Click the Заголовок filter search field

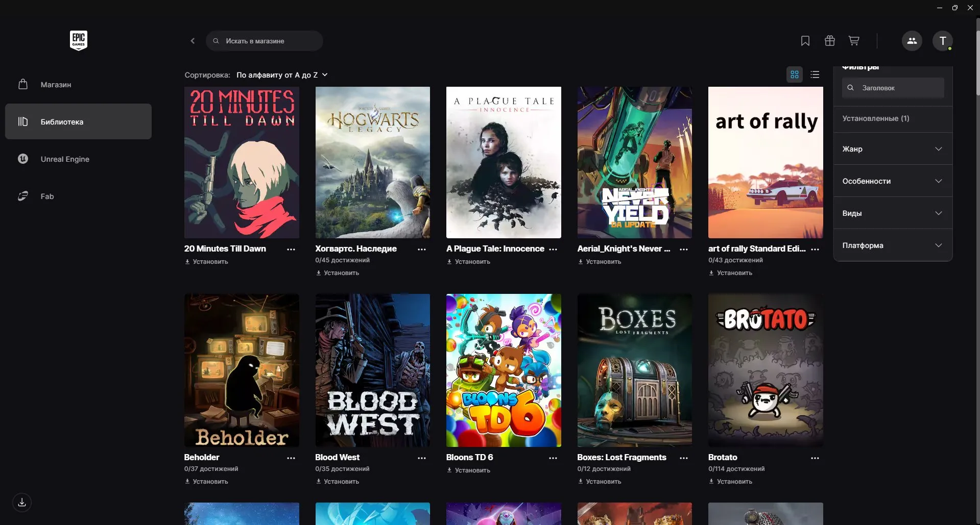click(x=893, y=88)
